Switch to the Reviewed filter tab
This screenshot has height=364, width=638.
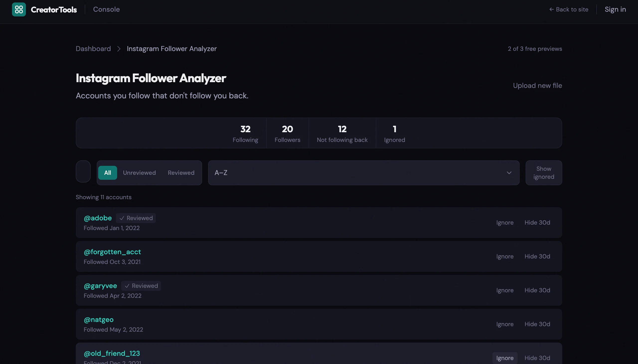click(x=181, y=173)
